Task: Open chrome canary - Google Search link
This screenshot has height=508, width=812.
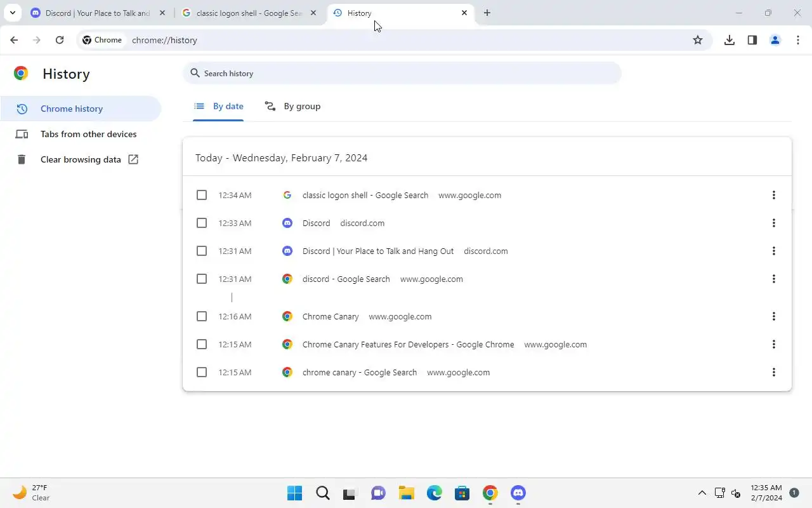Action: 360,372
